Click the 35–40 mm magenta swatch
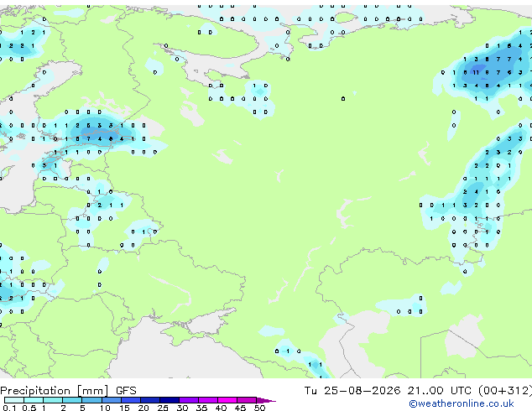Screen dimensions: 532x411 [x=208, y=400]
